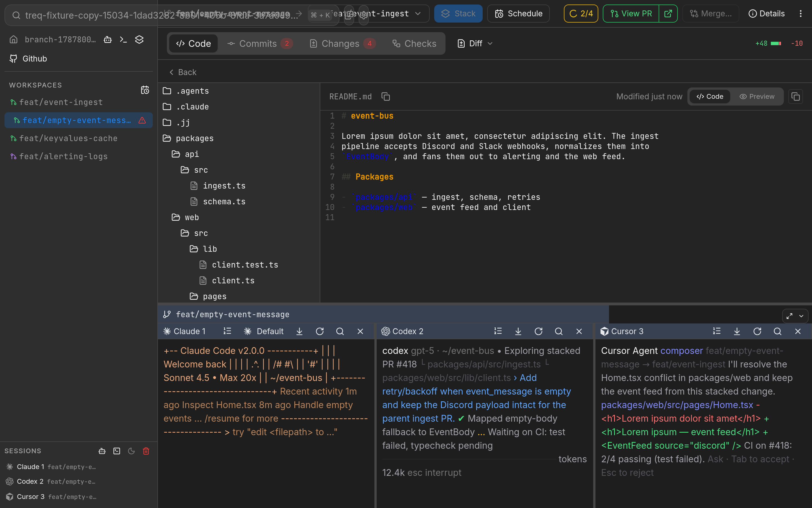Open the Diff dropdown

[x=475, y=43]
